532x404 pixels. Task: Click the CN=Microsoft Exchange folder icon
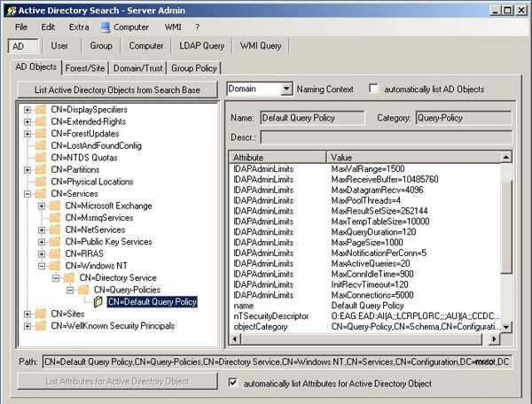click(57, 206)
